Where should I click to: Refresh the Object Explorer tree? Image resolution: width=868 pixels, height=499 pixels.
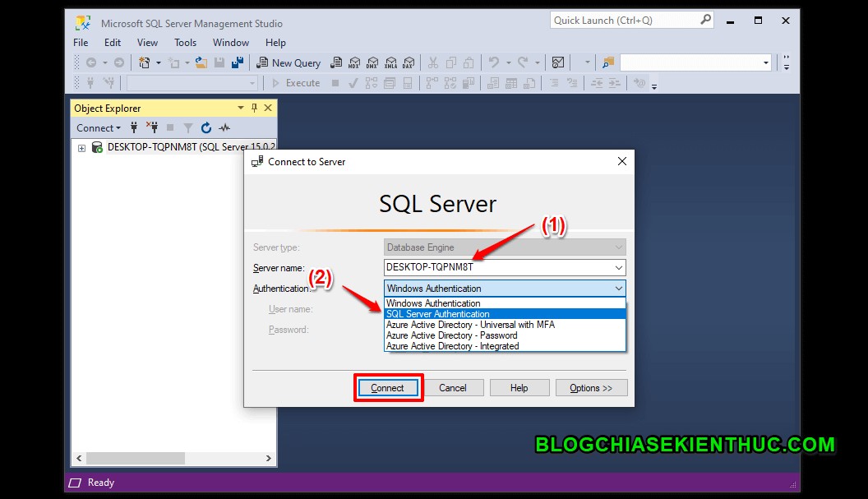[x=206, y=127]
